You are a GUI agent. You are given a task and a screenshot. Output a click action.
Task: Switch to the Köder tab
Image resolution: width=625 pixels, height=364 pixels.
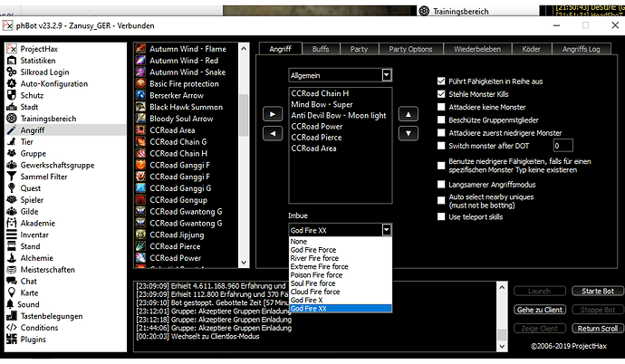[532, 49]
